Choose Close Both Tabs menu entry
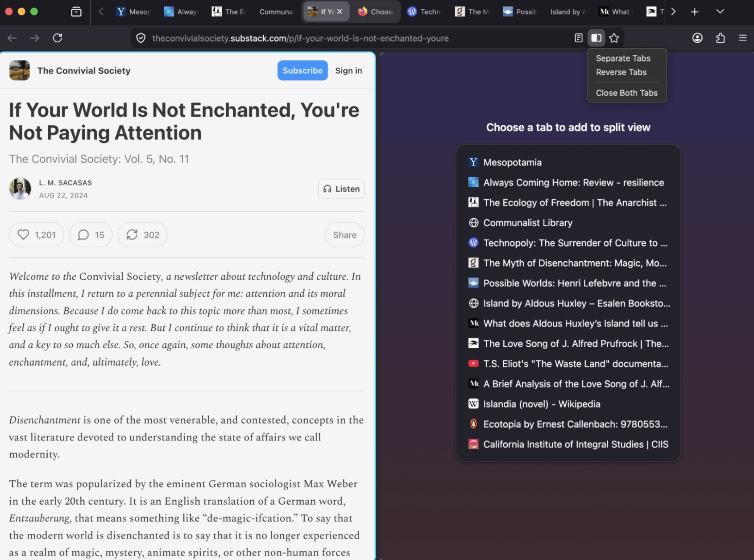 point(626,93)
